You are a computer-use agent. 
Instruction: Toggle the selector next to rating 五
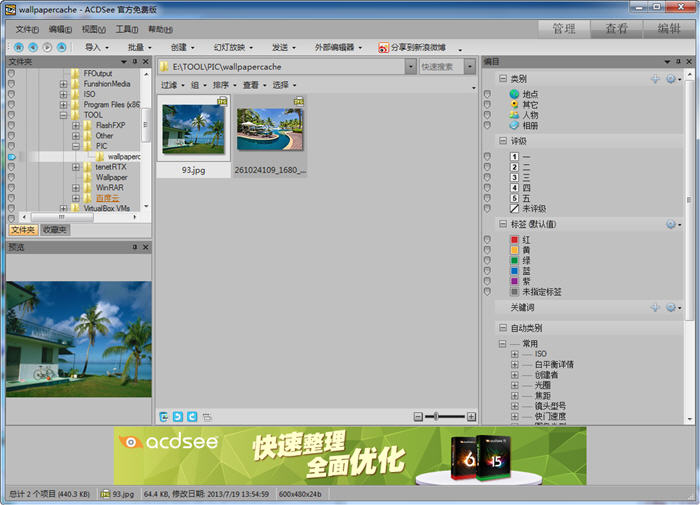tap(487, 197)
